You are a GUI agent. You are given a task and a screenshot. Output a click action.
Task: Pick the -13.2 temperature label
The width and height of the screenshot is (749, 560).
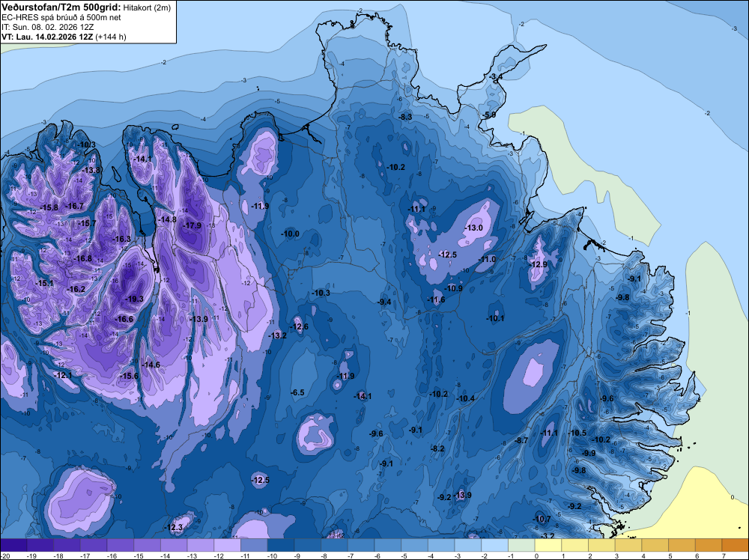(278, 335)
